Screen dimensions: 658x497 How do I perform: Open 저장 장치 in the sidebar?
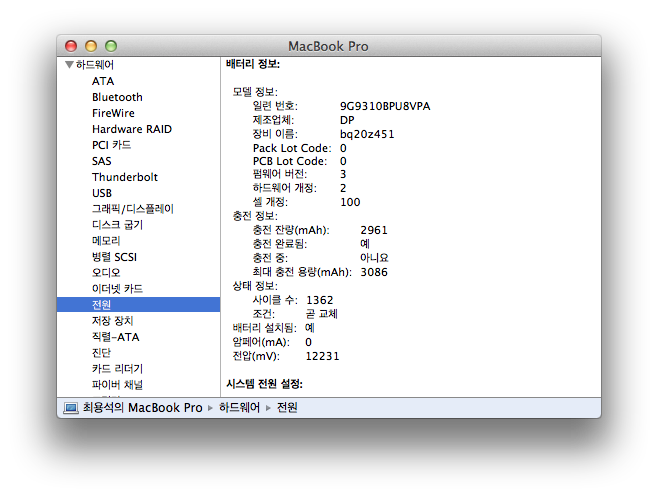112,321
